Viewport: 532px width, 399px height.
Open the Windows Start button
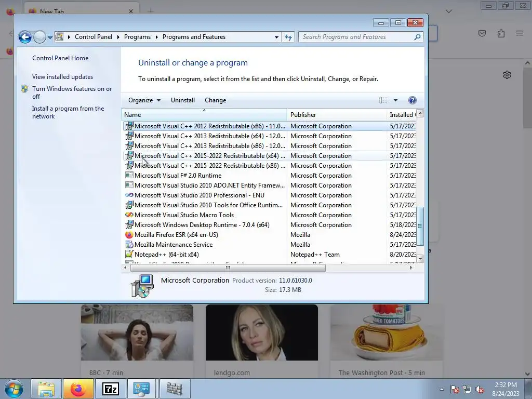(14, 389)
